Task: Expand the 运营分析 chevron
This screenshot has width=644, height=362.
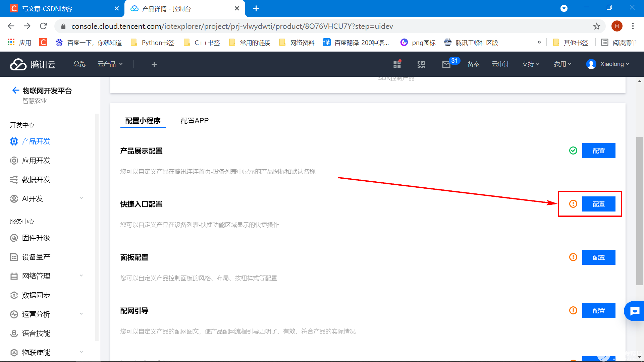Action: 81,314
